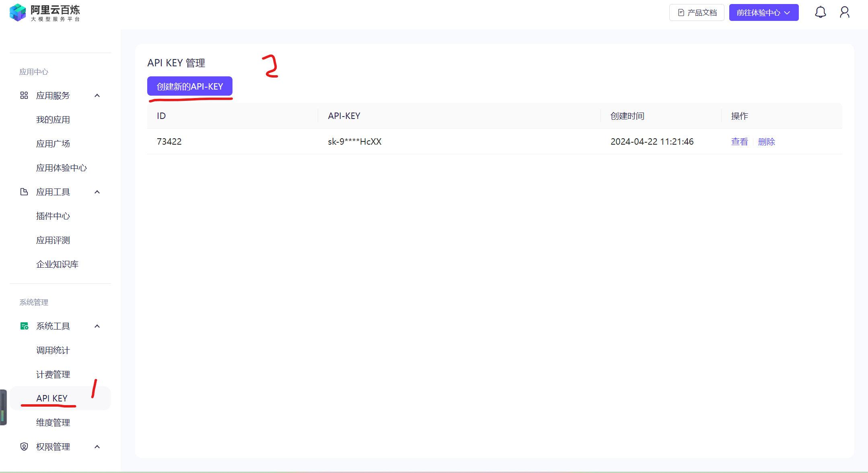Collapse the 系统工具 section chevron
Viewport: 868px width, 473px height.
[x=97, y=326]
